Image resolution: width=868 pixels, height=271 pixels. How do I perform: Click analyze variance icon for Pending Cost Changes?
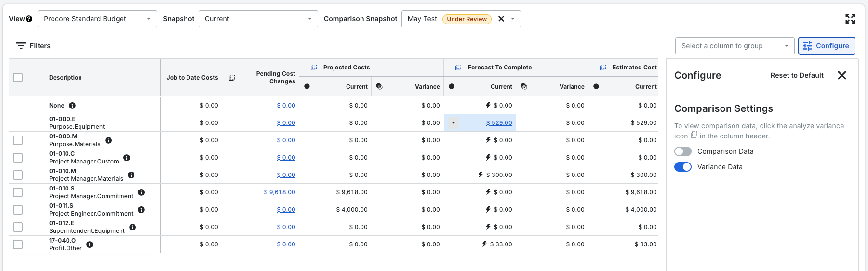pyautogui.click(x=232, y=78)
